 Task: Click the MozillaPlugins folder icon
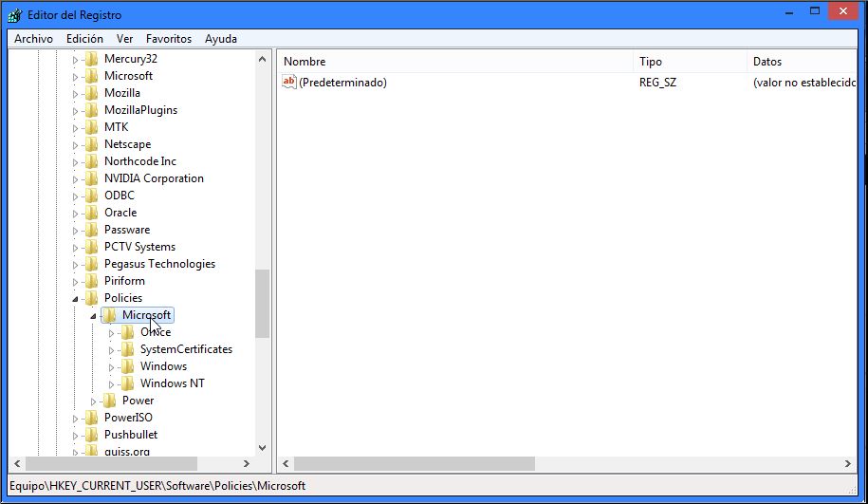coord(92,110)
